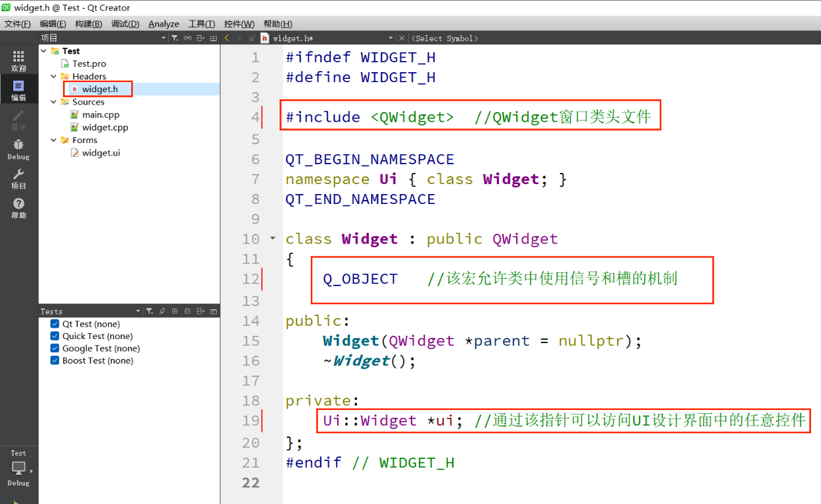This screenshot has width=821, height=504.
Task: Click ~Widget() destructor on line 16
Action: (x=369, y=361)
